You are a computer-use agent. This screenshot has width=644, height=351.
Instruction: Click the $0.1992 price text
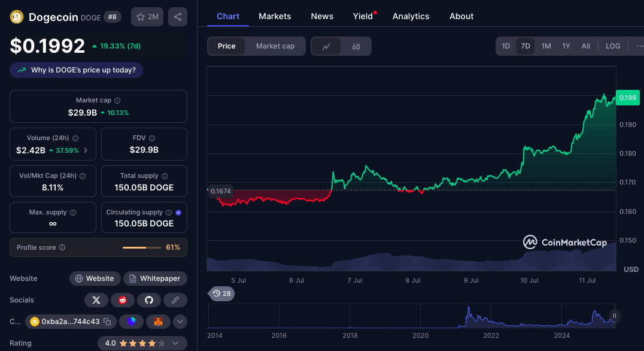pyautogui.click(x=47, y=46)
